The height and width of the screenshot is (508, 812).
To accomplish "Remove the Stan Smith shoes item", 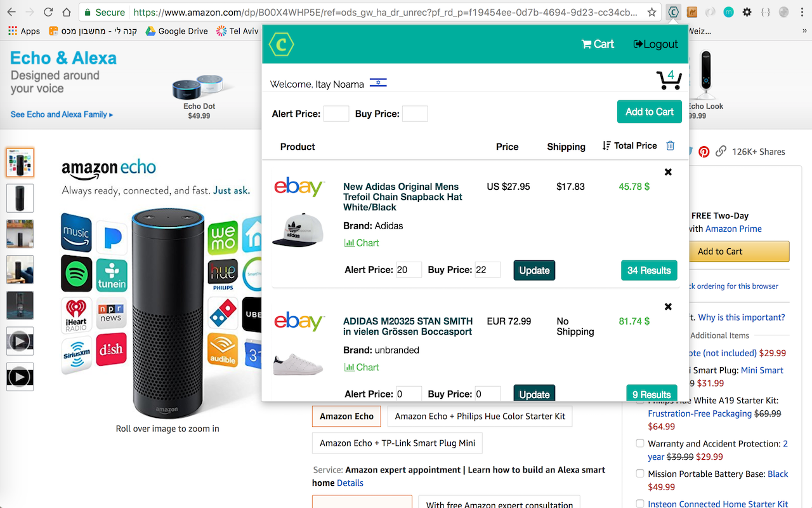I will click(x=668, y=307).
